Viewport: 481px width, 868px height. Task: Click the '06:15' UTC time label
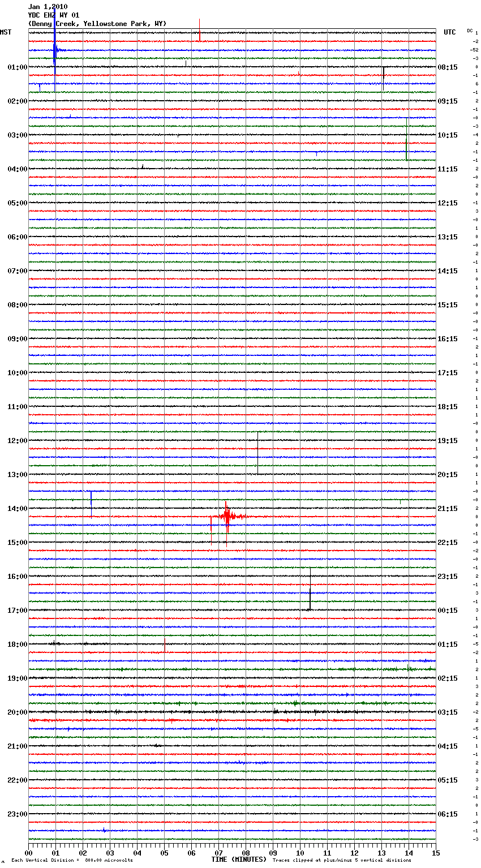(448, 814)
